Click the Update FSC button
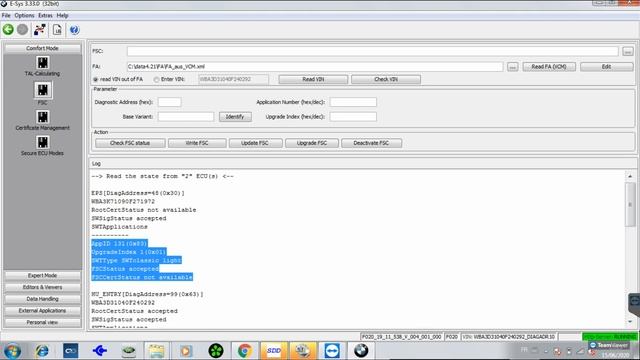Viewport: 640px width, 360px height. click(255, 143)
